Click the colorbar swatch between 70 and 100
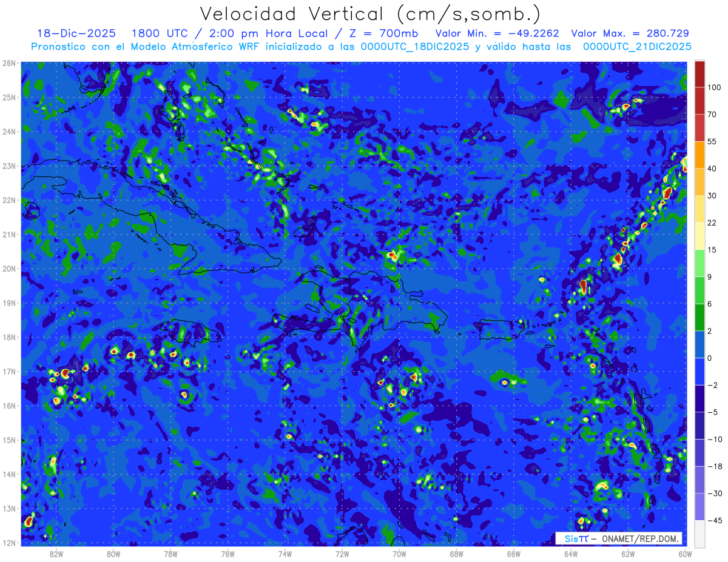Viewport: 728px width, 562px height. 699,101
